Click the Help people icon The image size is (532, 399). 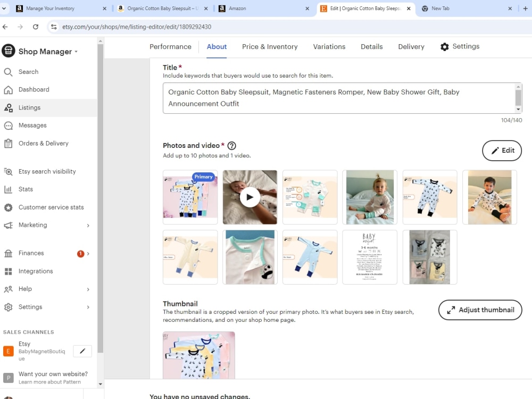pos(8,289)
